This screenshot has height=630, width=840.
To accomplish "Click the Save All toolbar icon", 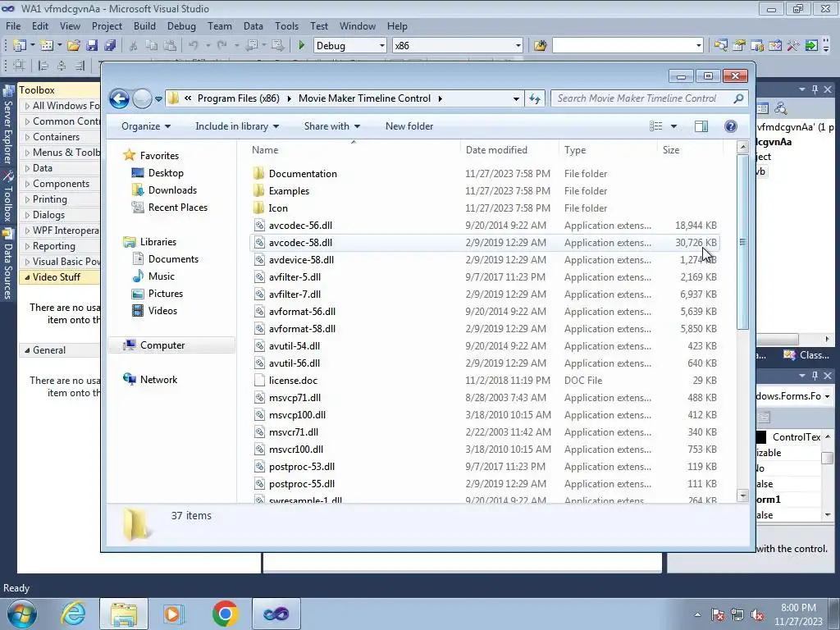I will coord(111,46).
